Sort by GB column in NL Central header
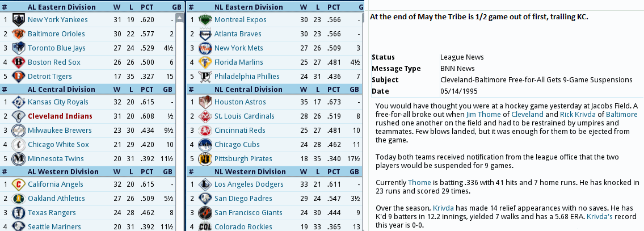 click(354, 89)
